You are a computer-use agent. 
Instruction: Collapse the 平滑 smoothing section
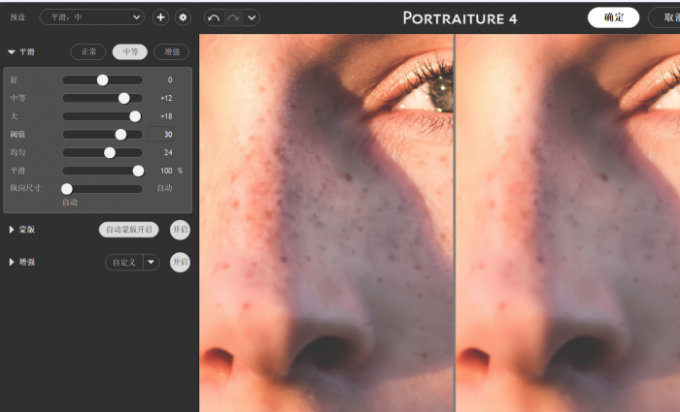pyautogui.click(x=11, y=52)
